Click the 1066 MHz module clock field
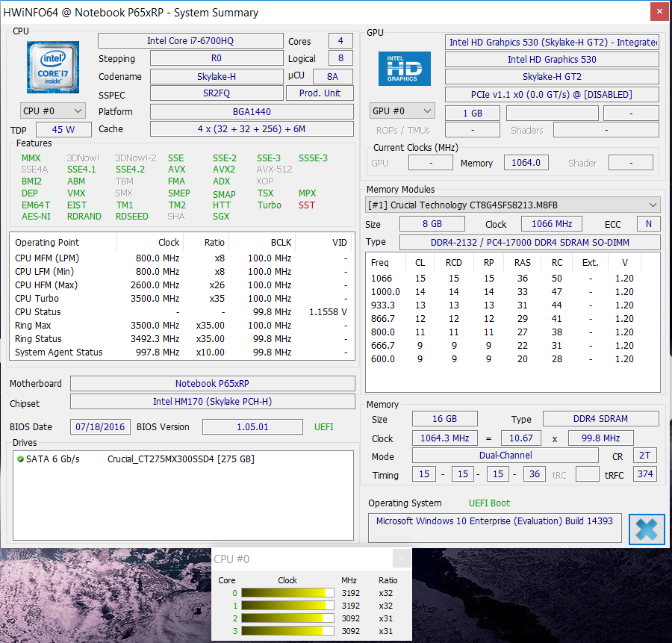This screenshot has height=643, width=672. point(552,224)
